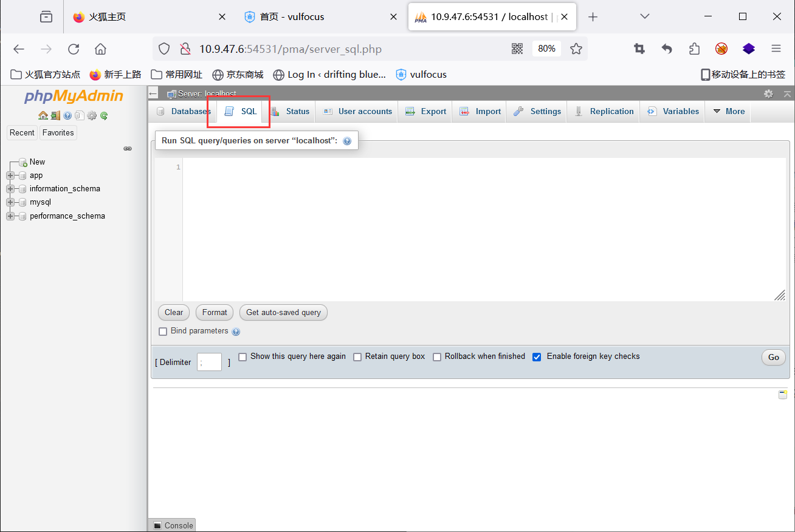Click the New database icon in tree

23,162
